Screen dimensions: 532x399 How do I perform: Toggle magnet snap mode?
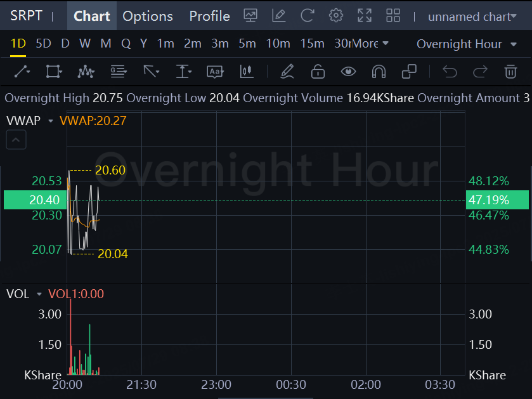tap(379, 72)
